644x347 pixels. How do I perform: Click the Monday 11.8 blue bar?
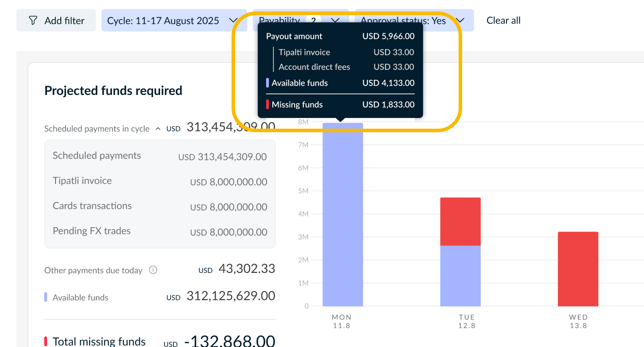343,214
